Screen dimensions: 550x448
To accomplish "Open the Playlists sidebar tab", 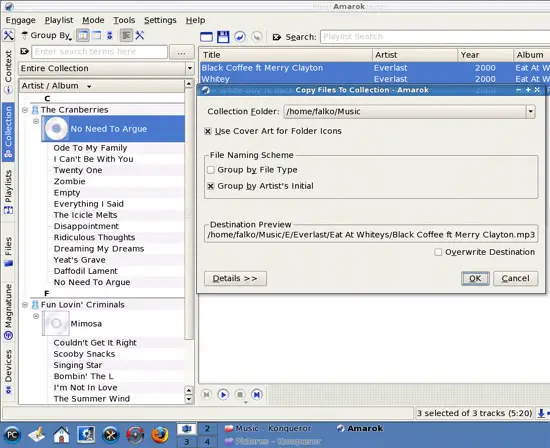I will tap(8, 192).
